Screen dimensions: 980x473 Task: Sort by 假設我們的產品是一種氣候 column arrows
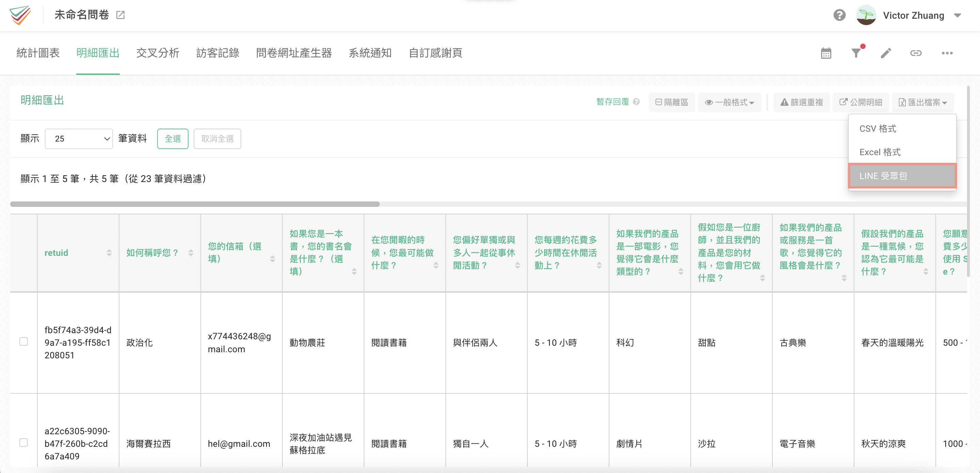(x=926, y=271)
